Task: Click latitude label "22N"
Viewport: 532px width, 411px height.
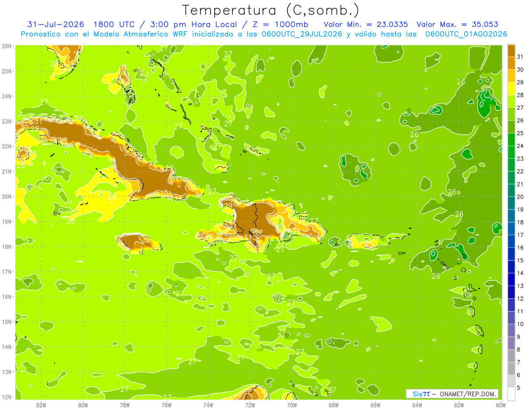Action: [x=7, y=146]
